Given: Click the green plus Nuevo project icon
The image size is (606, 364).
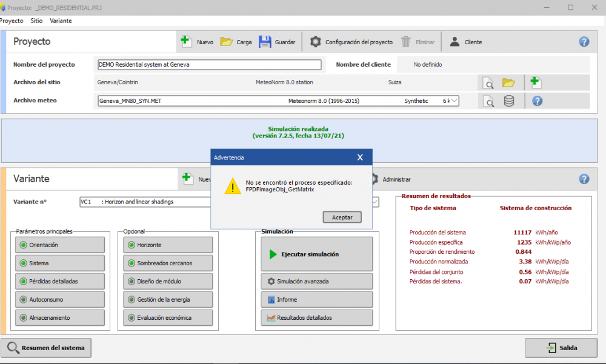Looking at the screenshot, I should click(186, 42).
